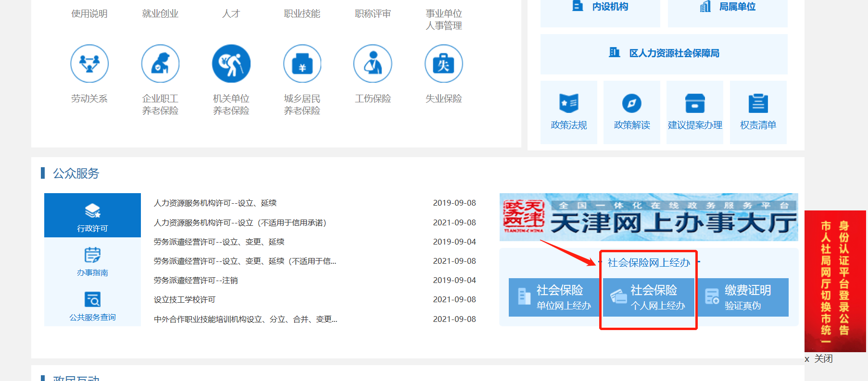Click the 政策解读 compass icon
This screenshot has height=381, width=868.
(632, 103)
